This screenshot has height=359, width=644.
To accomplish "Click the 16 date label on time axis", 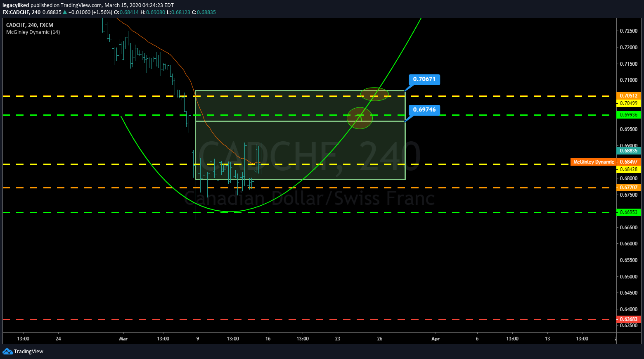I will [268, 339].
